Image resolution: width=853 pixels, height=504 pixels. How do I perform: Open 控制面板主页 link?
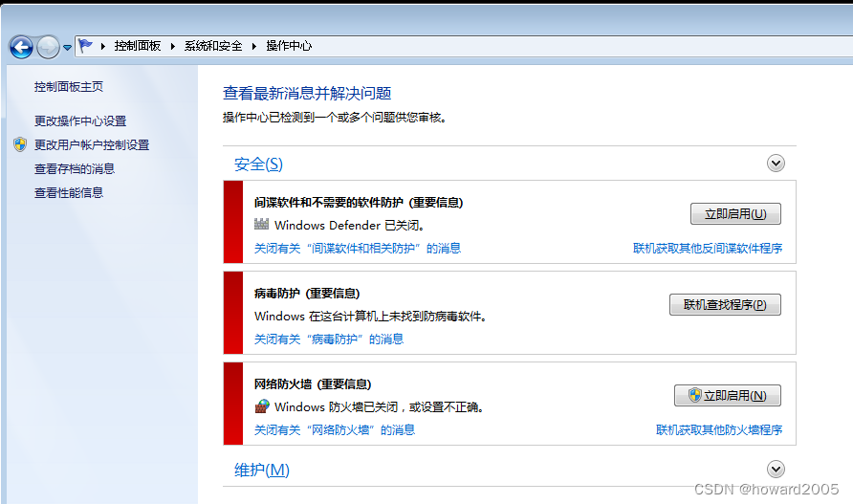tap(69, 86)
